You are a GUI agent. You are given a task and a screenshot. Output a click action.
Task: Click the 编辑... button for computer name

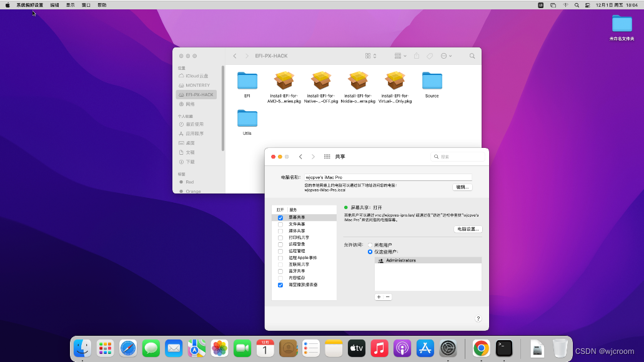coord(462,187)
